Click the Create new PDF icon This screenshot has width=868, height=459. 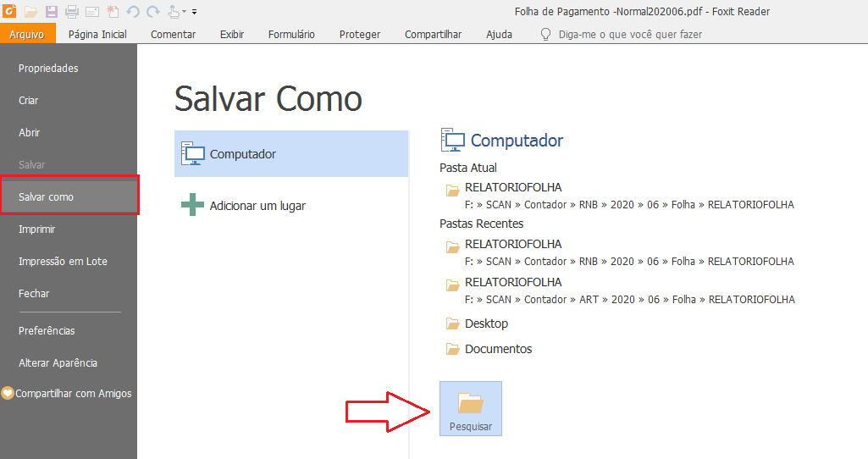(x=113, y=11)
